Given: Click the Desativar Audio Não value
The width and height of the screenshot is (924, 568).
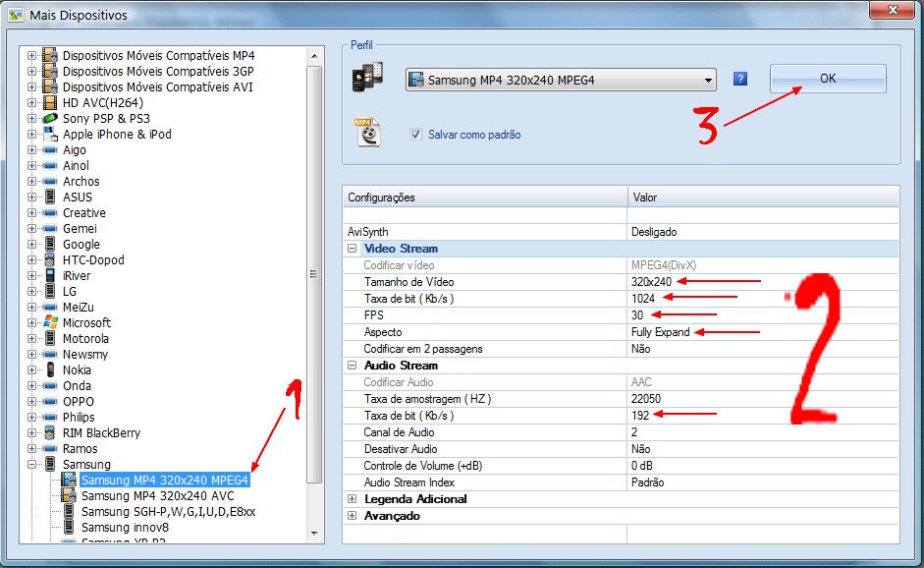Looking at the screenshot, I should click(x=640, y=449).
